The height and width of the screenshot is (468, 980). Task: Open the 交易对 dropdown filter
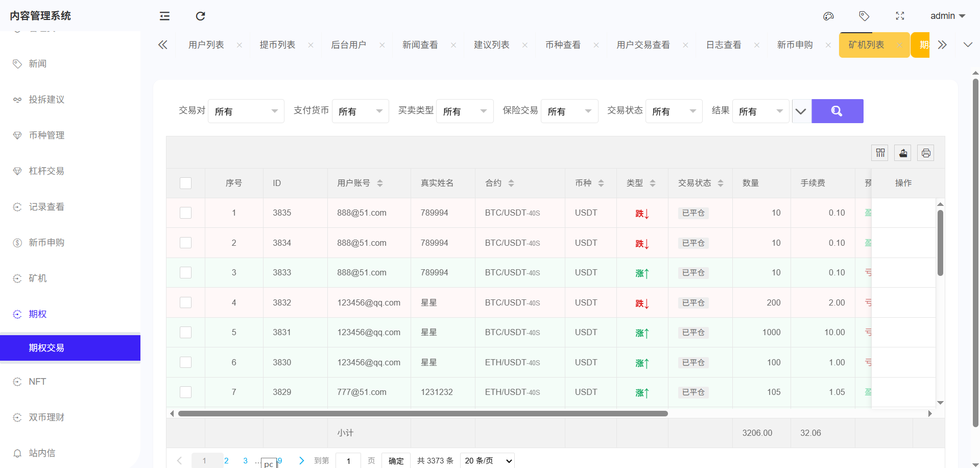[x=246, y=111]
